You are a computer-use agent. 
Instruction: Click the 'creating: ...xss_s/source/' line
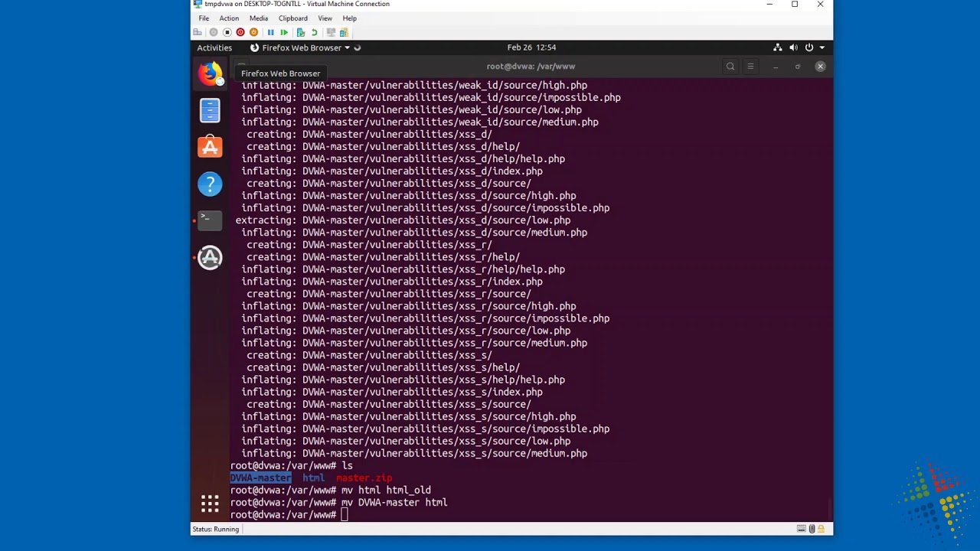click(389, 404)
